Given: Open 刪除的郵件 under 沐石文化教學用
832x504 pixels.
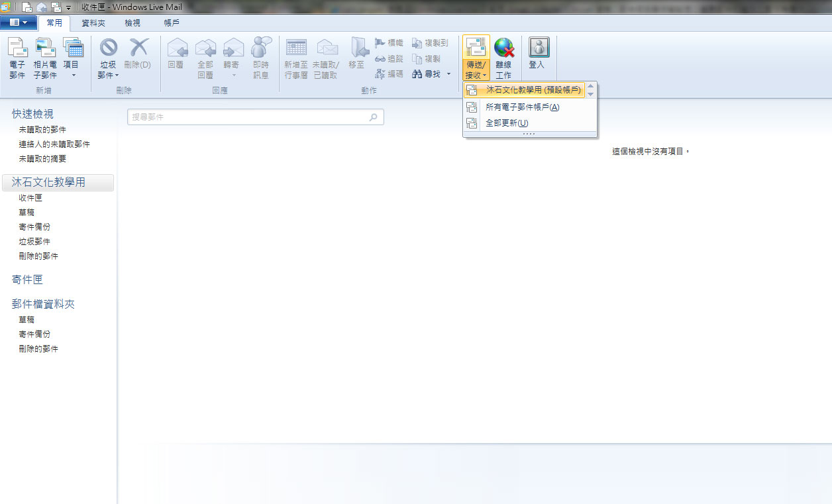Looking at the screenshot, I should click(x=38, y=256).
